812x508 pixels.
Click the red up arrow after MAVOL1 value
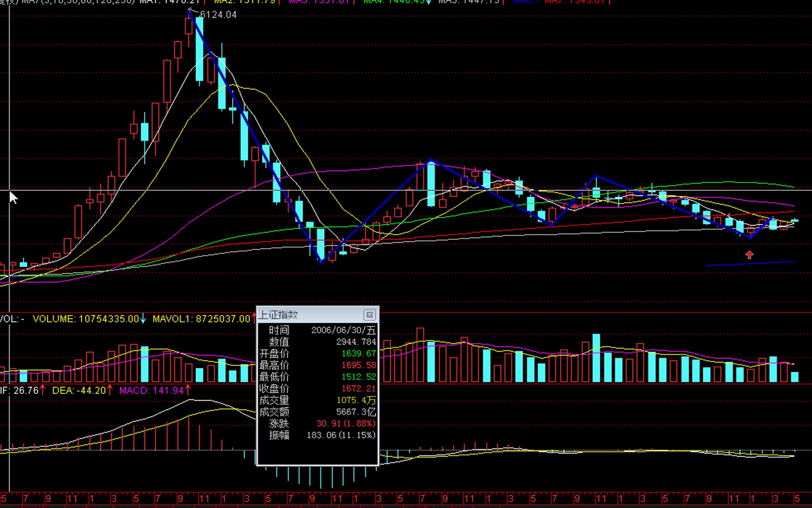254,318
